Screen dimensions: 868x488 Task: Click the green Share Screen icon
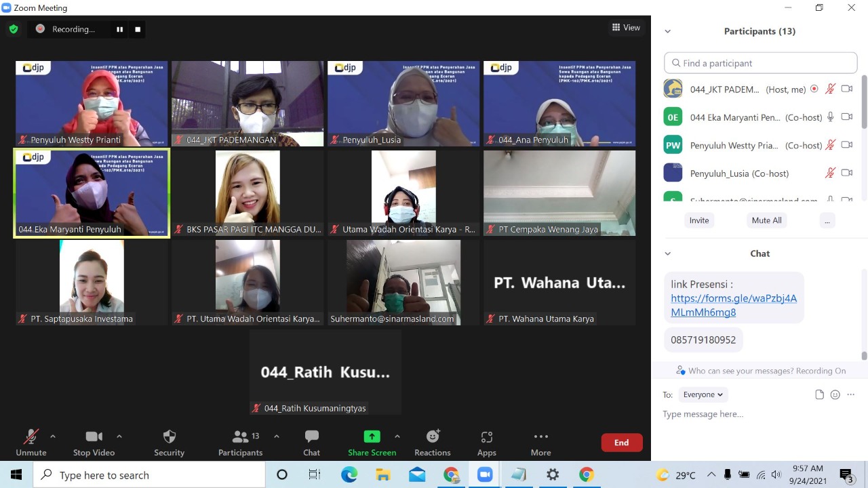point(372,436)
